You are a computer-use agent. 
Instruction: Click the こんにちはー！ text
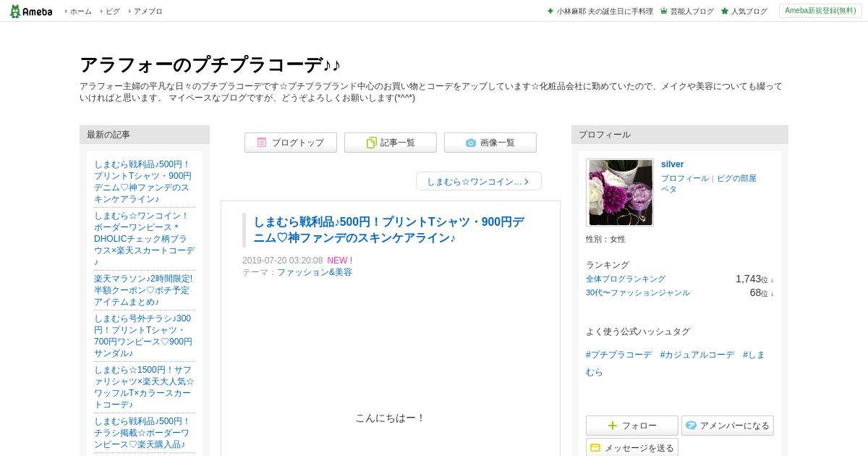pyautogui.click(x=391, y=418)
